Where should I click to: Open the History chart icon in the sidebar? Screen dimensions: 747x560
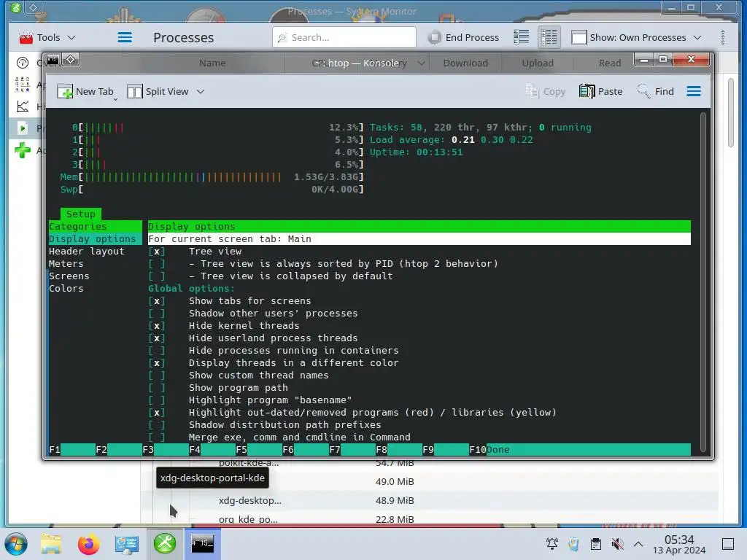tap(23, 106)
